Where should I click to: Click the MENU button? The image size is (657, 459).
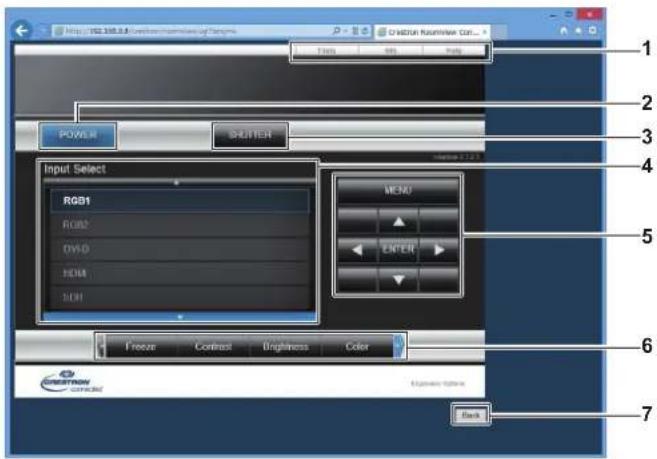point(398,190)
